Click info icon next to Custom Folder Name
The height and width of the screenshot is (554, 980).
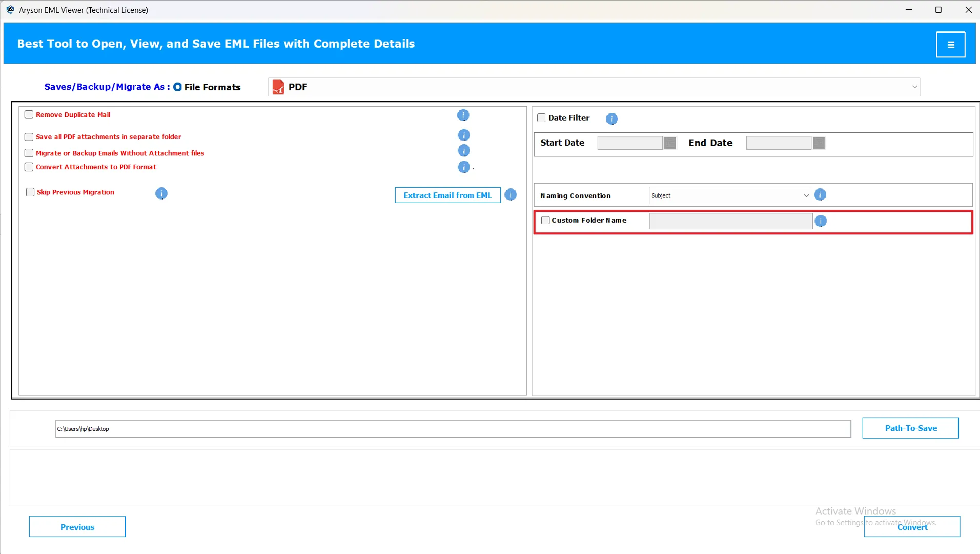[x=821, y=221]
